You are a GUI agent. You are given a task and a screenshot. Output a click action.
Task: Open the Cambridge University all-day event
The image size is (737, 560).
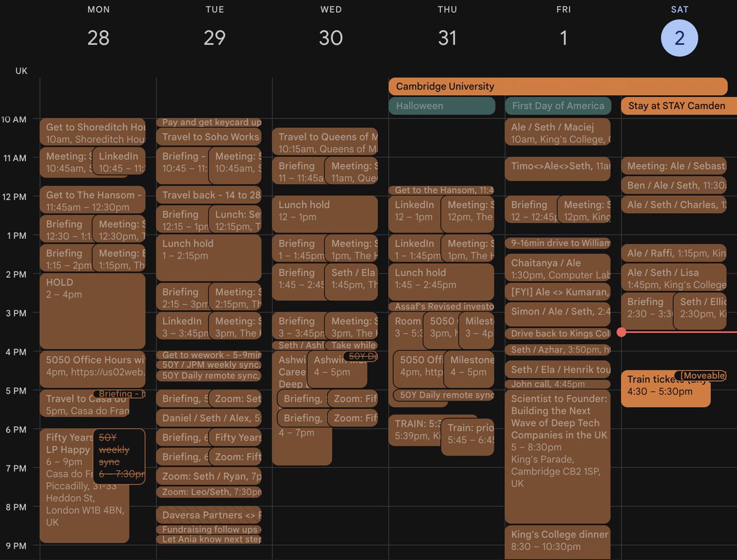tap(558, 87)
